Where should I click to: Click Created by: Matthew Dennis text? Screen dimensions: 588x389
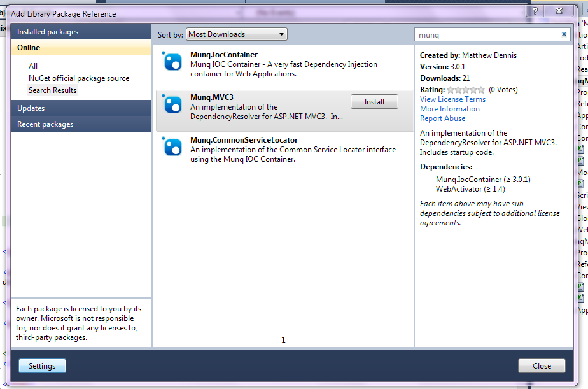468,55
